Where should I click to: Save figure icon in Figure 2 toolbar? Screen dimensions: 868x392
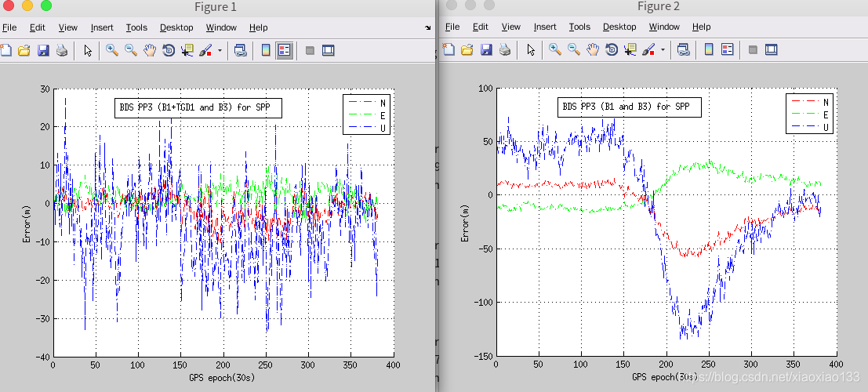pyautogui.click(x=486, y=50)
